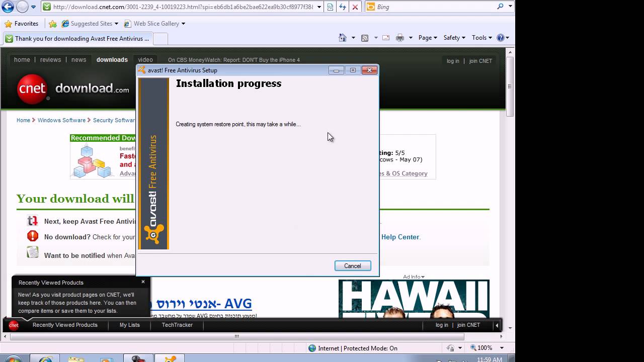Click the Refresh page icon
This screenshot has height=362, width=644.
click(343, 7)
